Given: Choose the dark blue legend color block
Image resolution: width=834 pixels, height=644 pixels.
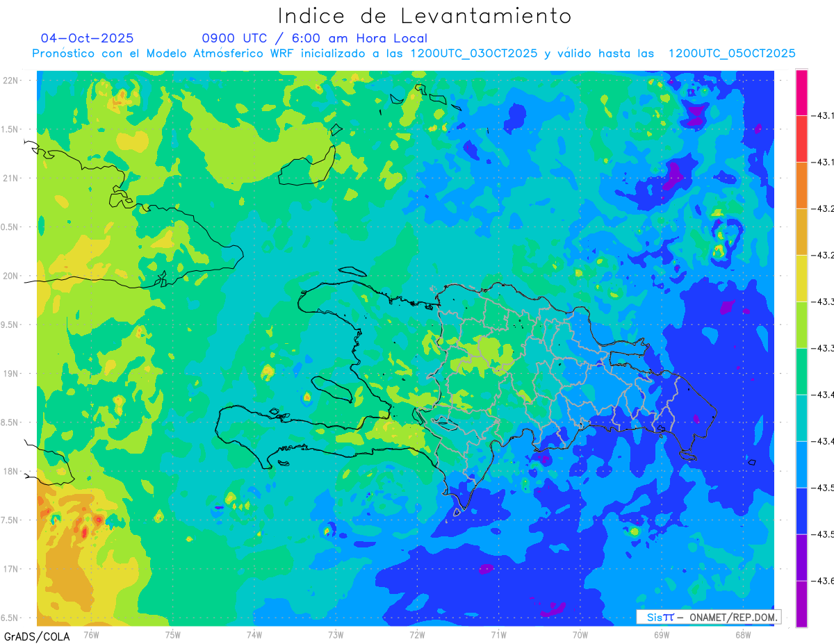Looking at the screenshot, I should pos(801,511).
